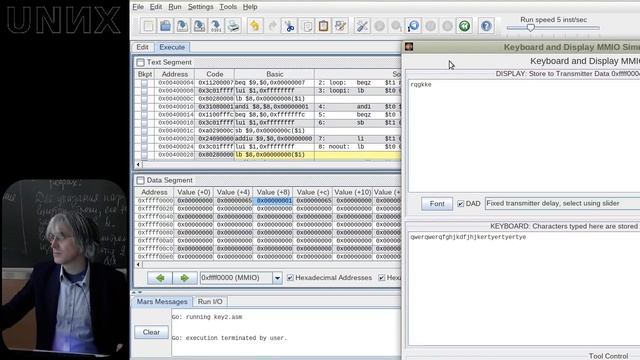
Task: Switch to the Run I/O tab
Action: coord(210,302)
